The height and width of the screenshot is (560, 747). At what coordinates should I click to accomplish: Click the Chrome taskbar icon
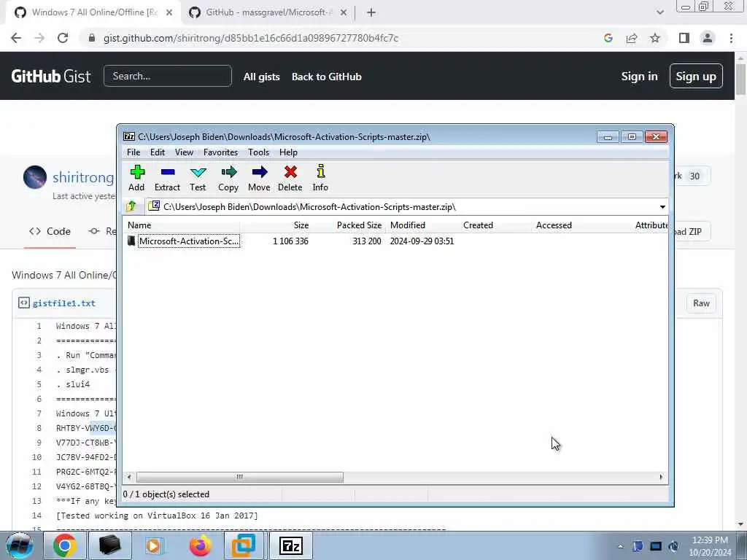65,545
